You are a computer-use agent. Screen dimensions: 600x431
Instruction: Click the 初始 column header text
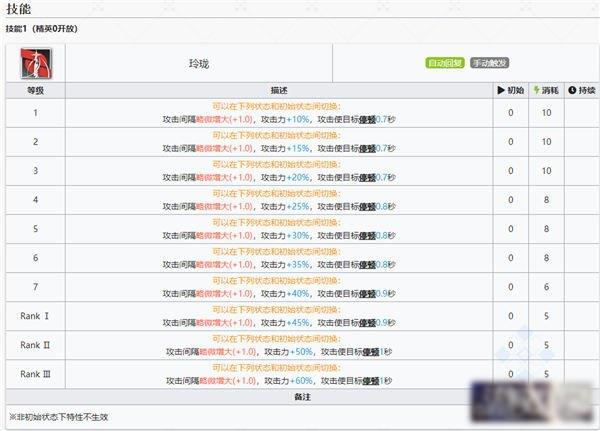[515, 90]
